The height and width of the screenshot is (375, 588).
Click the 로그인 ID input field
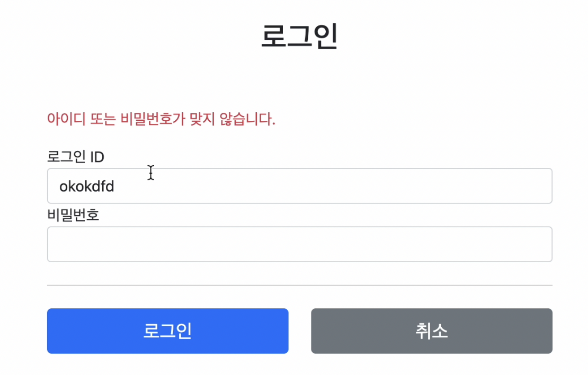tap(299, 185)
